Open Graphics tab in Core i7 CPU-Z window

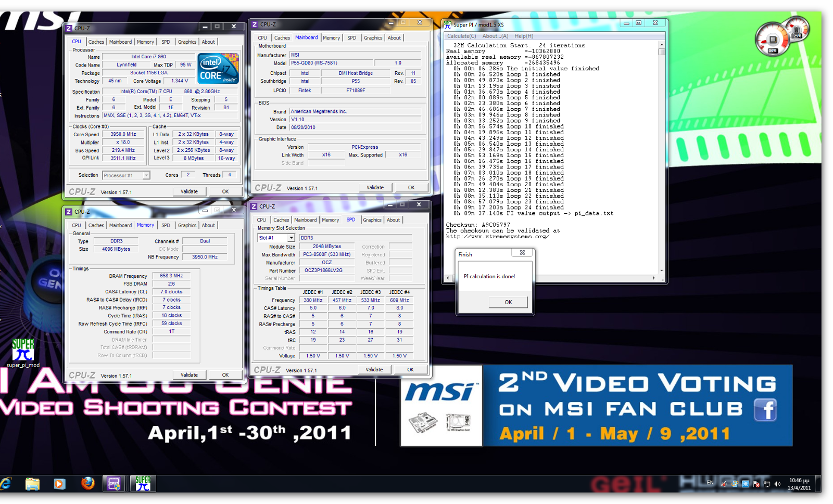(187, 42)
